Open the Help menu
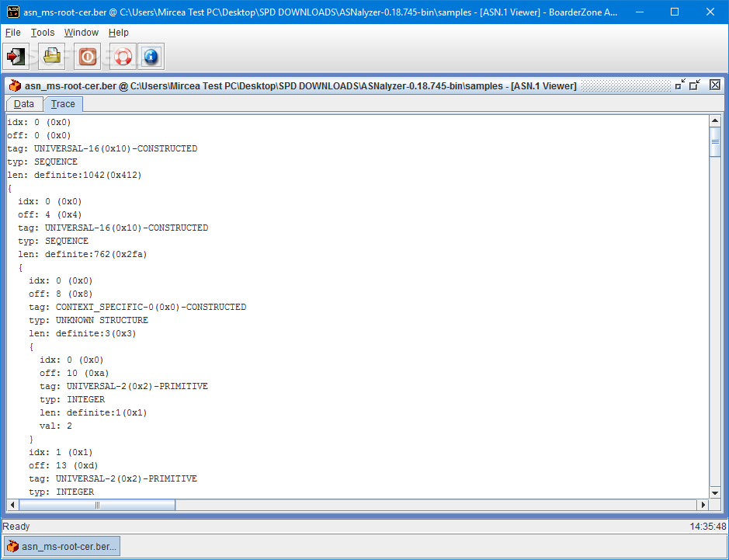The image size is (729, 560). click(x=119, y=33)
